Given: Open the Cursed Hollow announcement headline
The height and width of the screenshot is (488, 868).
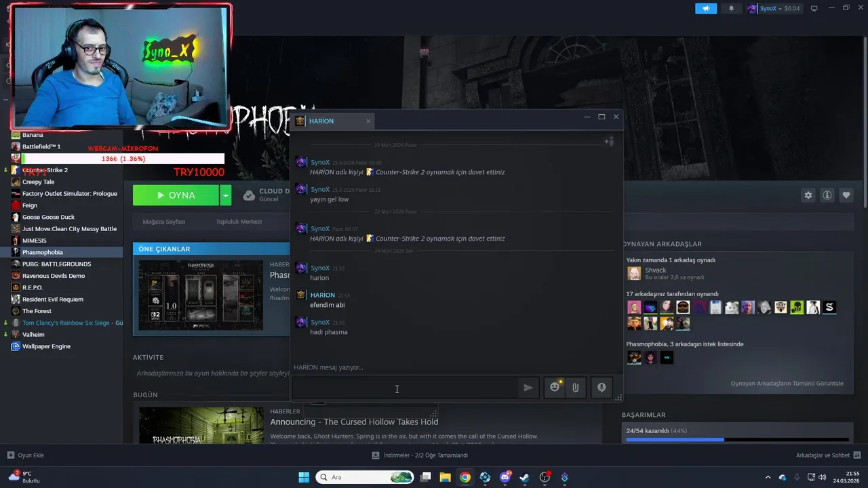Looking at the screenshot, I should (354, 422).
